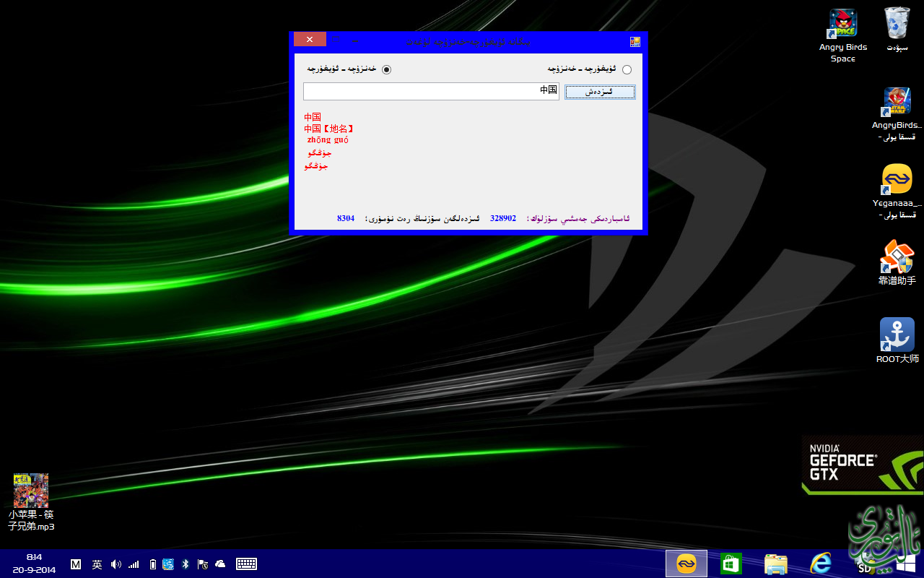924x578 pixels.
Task: Open File Explorer from the taskbar
Action: click(775, 564)
